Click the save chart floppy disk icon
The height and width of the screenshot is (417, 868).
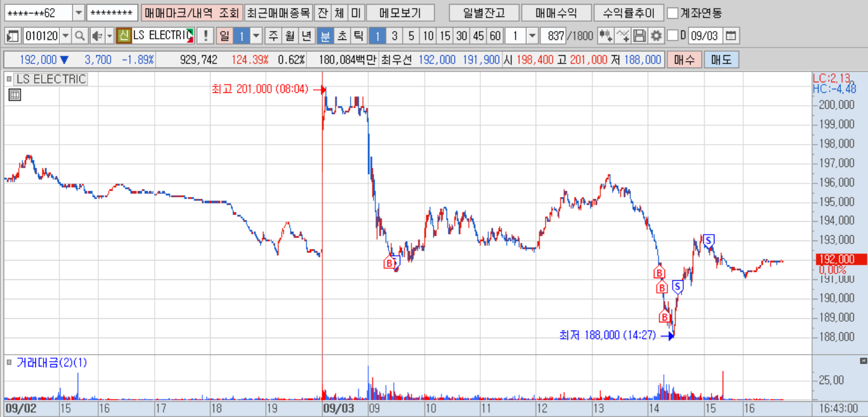pyautogui.click(x=639, y=36)
